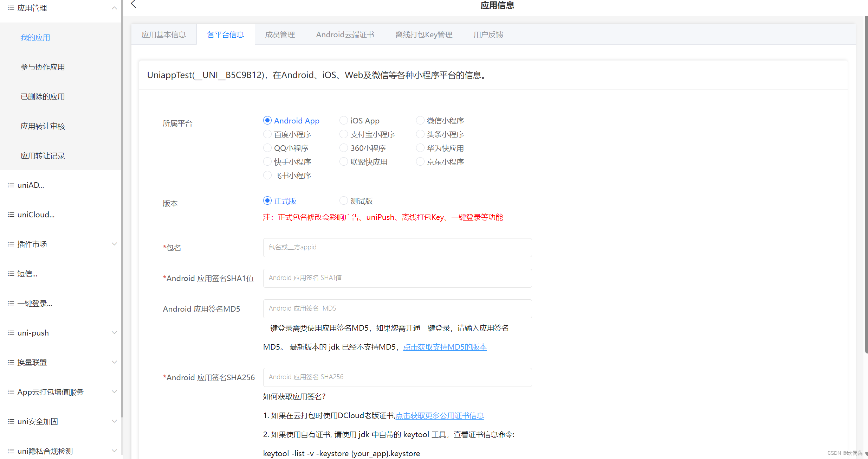Expand the 插件市场 sidebar menu

click(x=114, y=244)
